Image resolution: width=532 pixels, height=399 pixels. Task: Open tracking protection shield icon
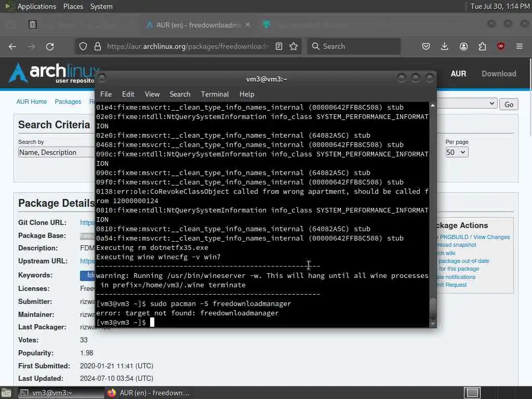[x=83, y=46]
